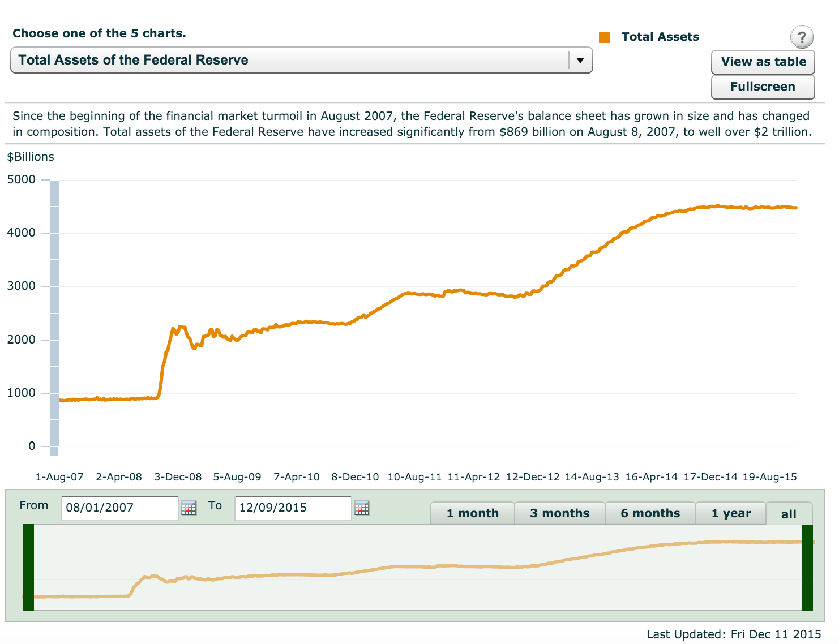This screenshot has width=839, height=644.
Task: Click the left green range slider handle
Action: pyautogui.click(x=28, y=568)
